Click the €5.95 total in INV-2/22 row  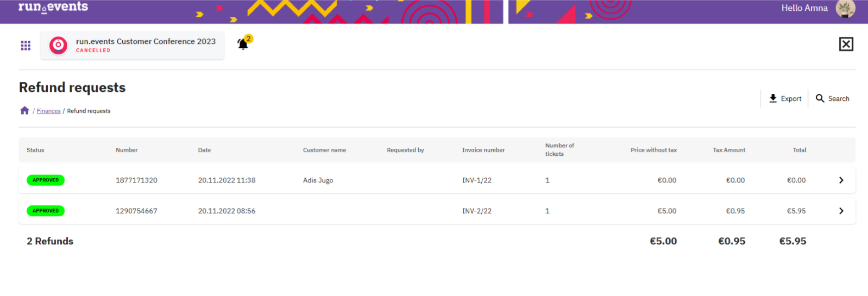(x=796, y=211)
